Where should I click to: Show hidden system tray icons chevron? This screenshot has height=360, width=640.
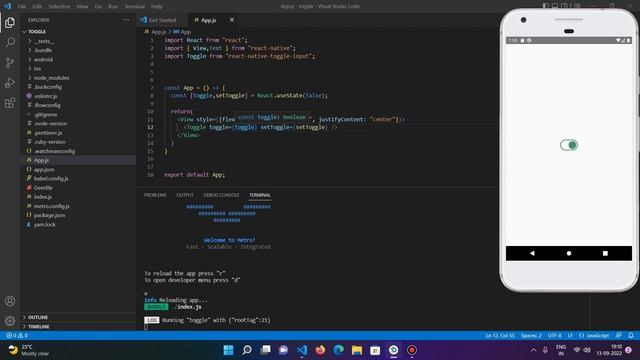(533, 350)
